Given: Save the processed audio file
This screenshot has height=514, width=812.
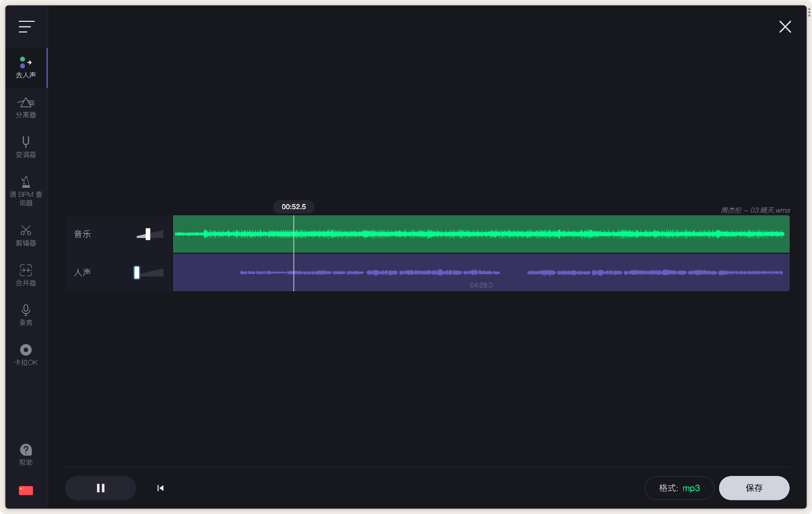Looking at the screenshot, I should (x=754, y=488).
